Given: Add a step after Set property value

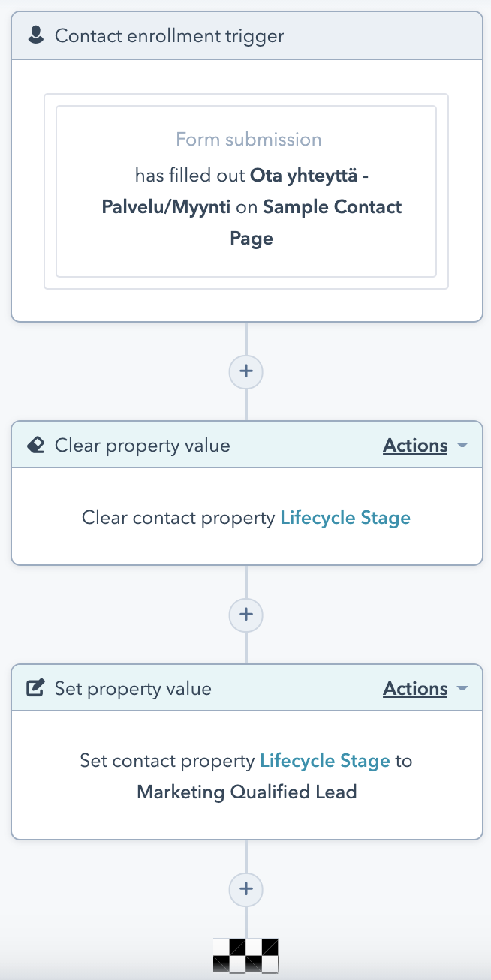Looking at the screenshot, I should (245, 888).
